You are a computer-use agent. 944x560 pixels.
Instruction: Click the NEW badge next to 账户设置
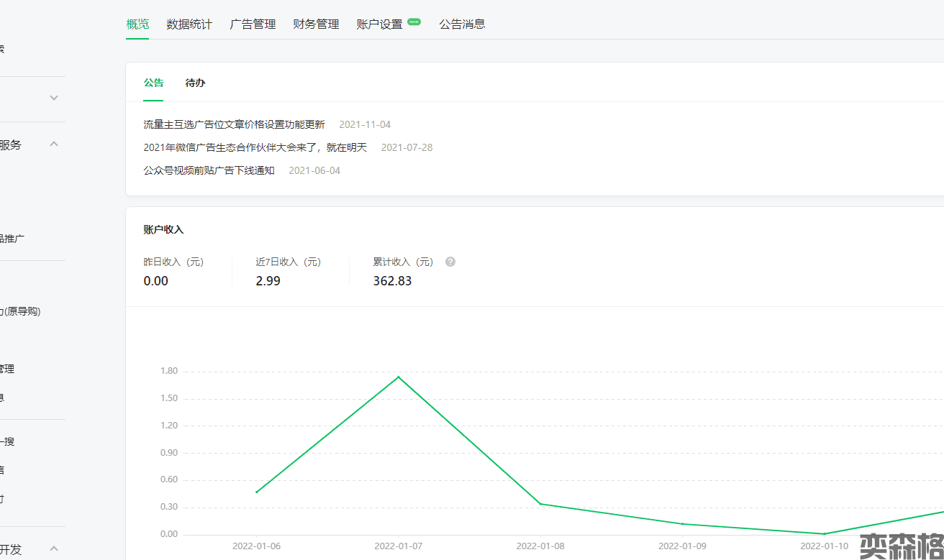[x=414, y=22]
